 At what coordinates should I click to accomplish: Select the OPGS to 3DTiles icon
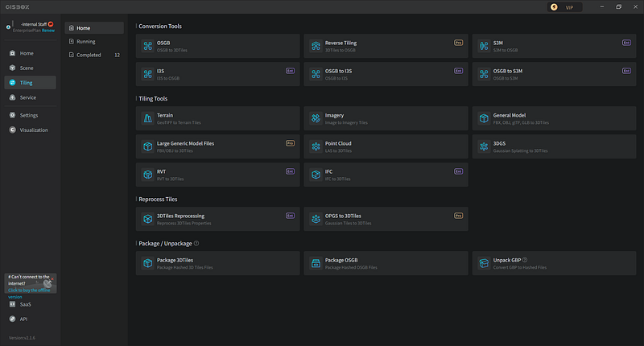316,219
